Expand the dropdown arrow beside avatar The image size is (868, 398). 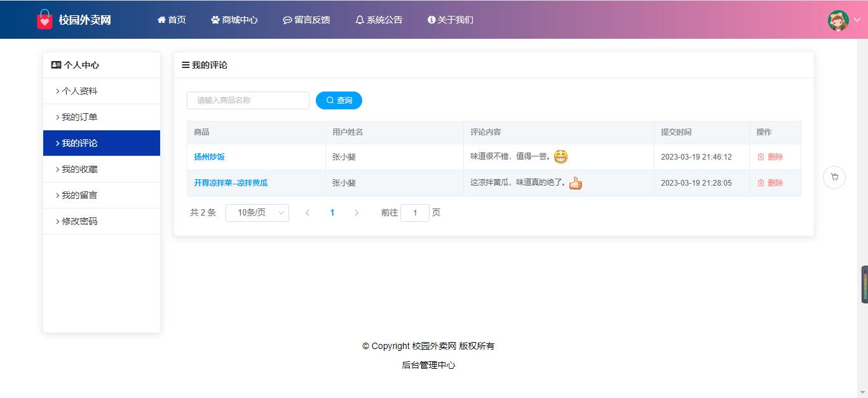click(x=857, y=20)
